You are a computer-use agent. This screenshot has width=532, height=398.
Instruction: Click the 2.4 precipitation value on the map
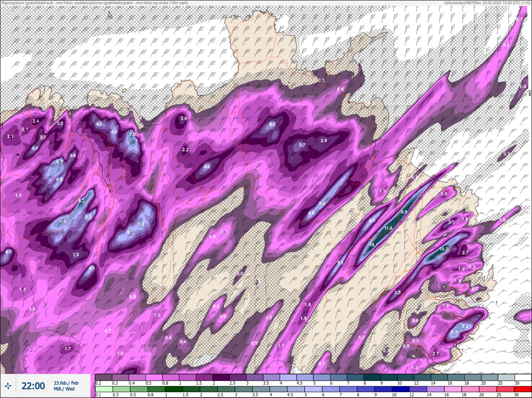click(x=36, y=121)
